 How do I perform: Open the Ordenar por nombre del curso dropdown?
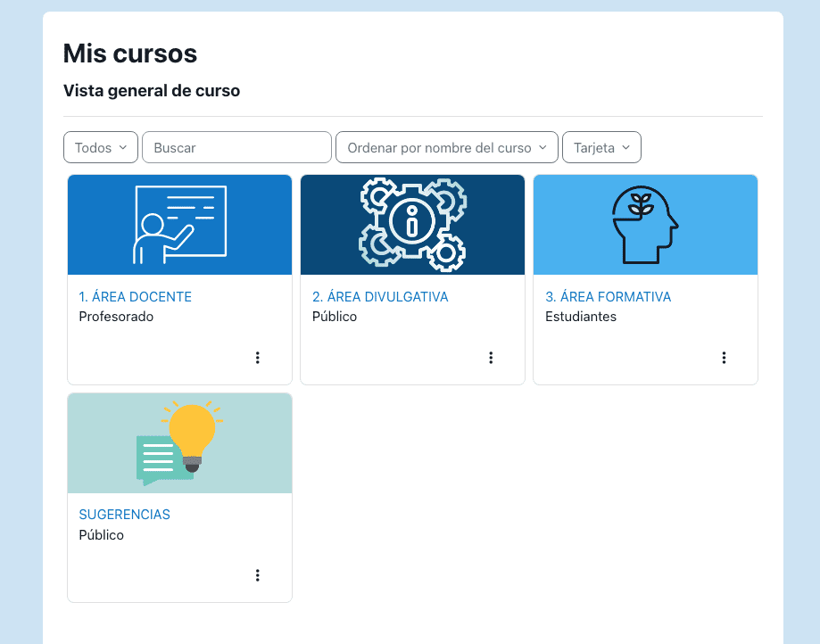click(x=446, y=147)
